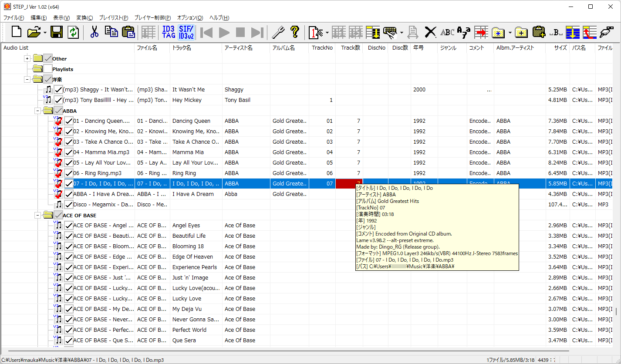Open the 表示(V) menu
This screenshot has width=621, height=364.
(61, 18)
